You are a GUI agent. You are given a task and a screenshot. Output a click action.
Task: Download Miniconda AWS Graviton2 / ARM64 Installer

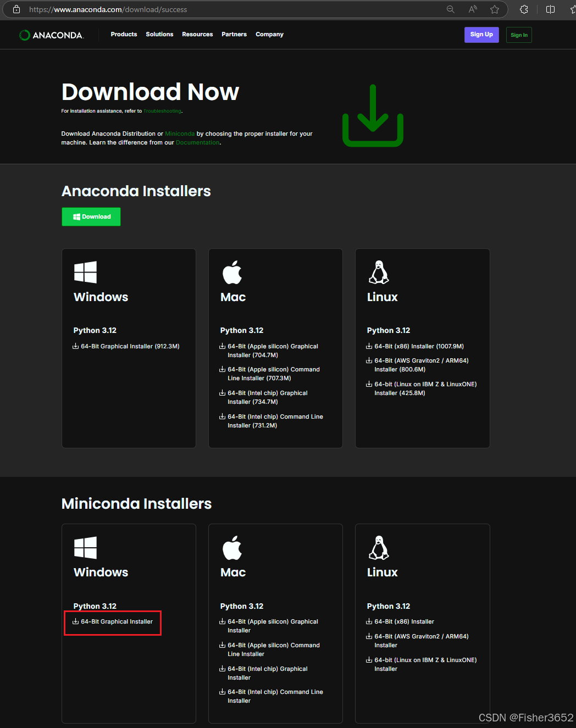[417, 641]
